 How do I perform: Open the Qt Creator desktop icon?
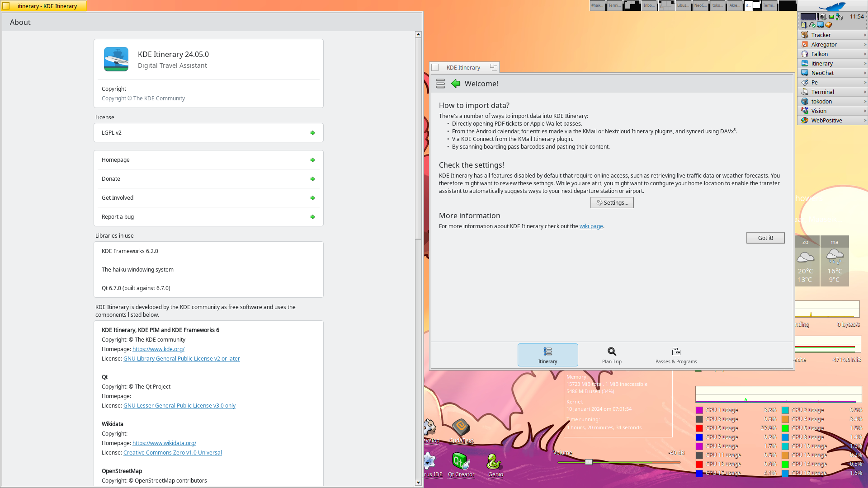[x=461, y=461]
